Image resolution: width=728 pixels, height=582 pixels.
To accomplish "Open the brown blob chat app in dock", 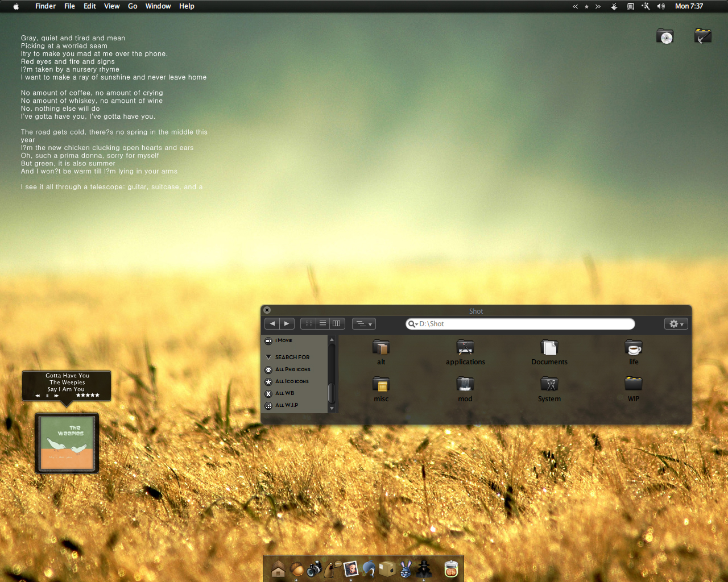I will [333, 568].
